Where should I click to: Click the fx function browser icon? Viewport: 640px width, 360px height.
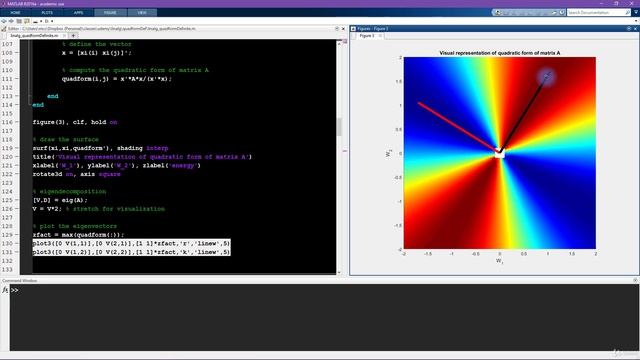(5, 290)
